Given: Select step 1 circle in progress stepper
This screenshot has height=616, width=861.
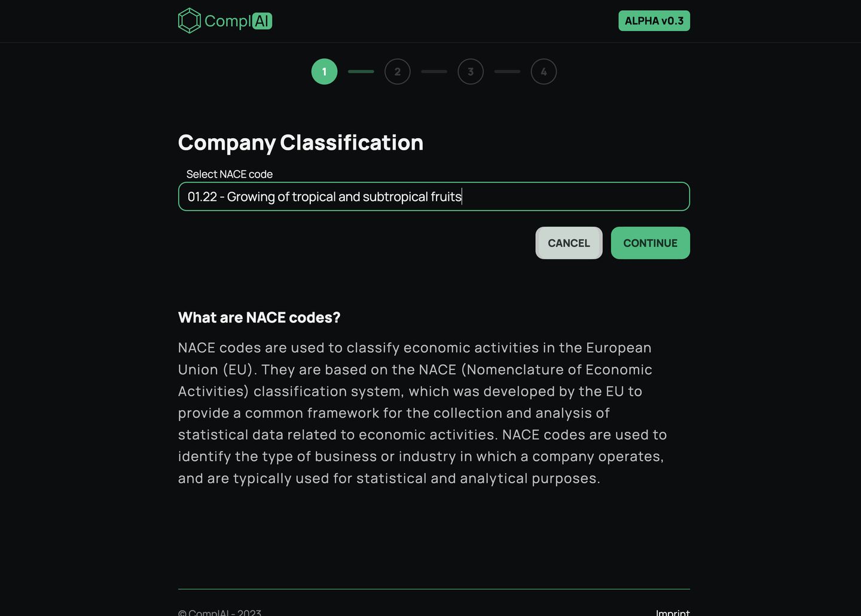Looking at the screenshot, I should 325,72.
